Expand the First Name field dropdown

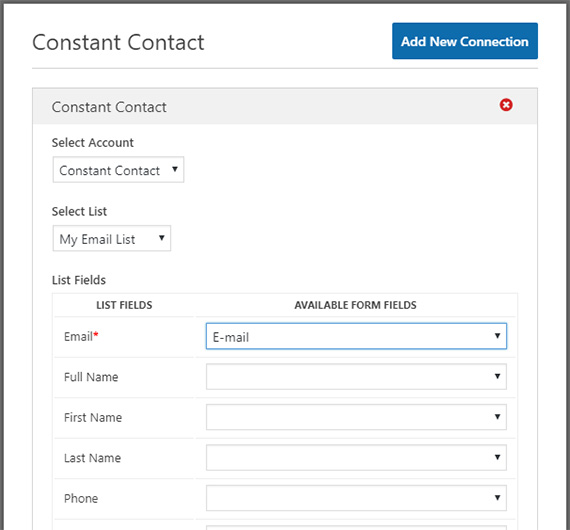tap(356, 417)
